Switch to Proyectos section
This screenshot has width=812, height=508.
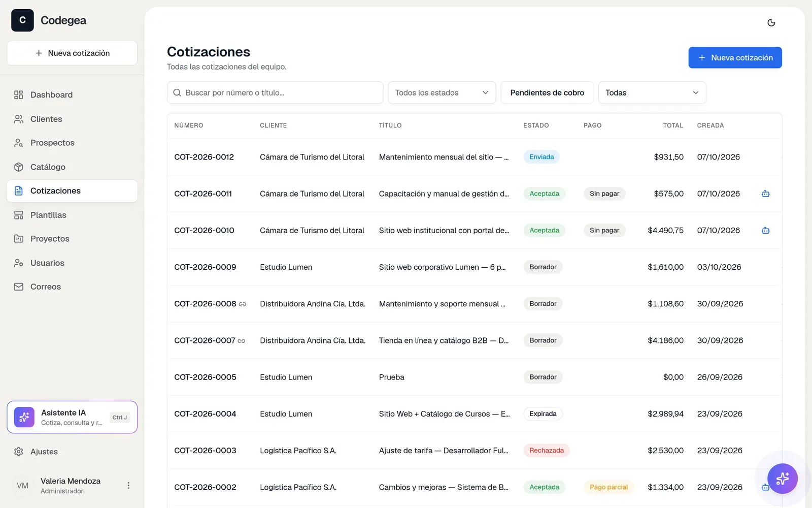72,239
